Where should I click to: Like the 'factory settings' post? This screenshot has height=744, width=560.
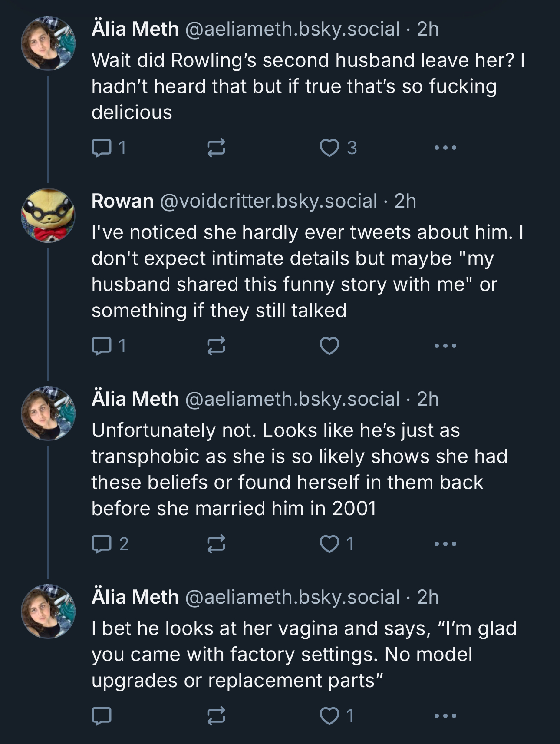tap(329, 716)
